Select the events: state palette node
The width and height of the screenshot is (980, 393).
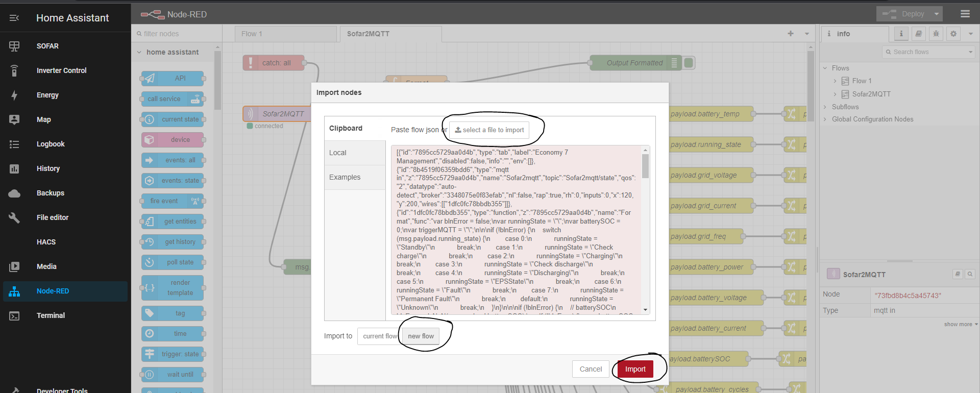[x=173, y=180]
